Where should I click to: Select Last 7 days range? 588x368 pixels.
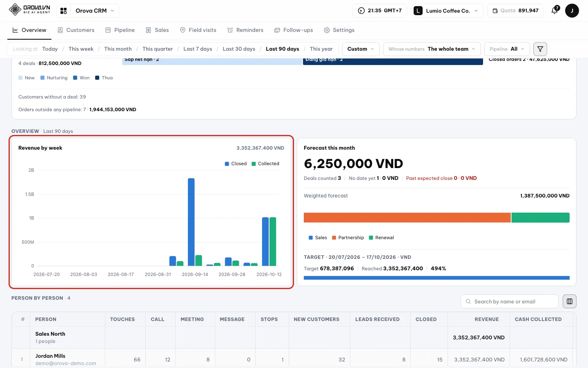pyautogui.click(x=198, y=49)
